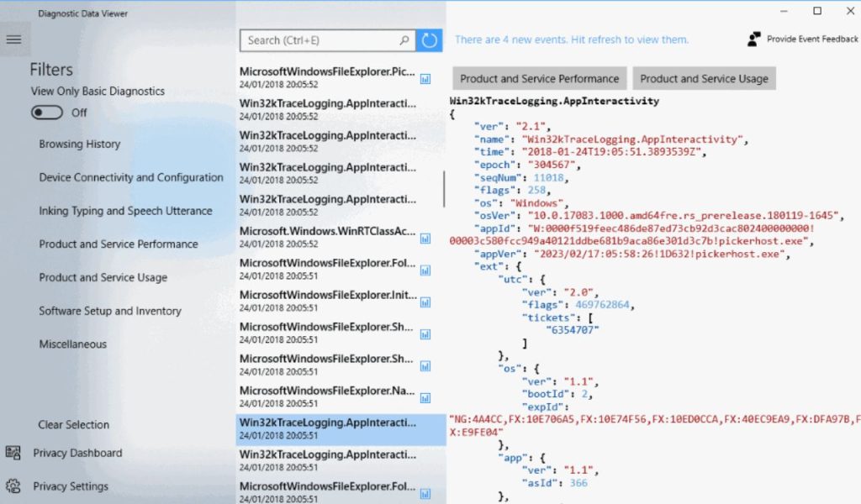Click chart icon beside Microsoft.Windows.WinRTClassAc event
Viewport: 861px width, 504px height.
click(x=425, y=238)
